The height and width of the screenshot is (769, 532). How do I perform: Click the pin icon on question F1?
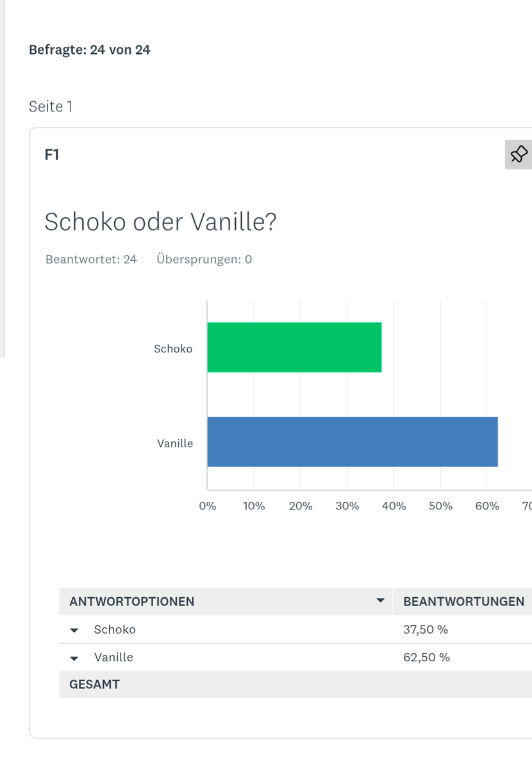click(519, 154)
